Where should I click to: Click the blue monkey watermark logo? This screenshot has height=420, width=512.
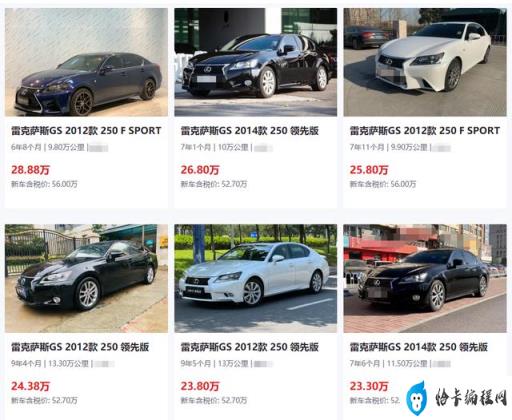pos(417,398)
